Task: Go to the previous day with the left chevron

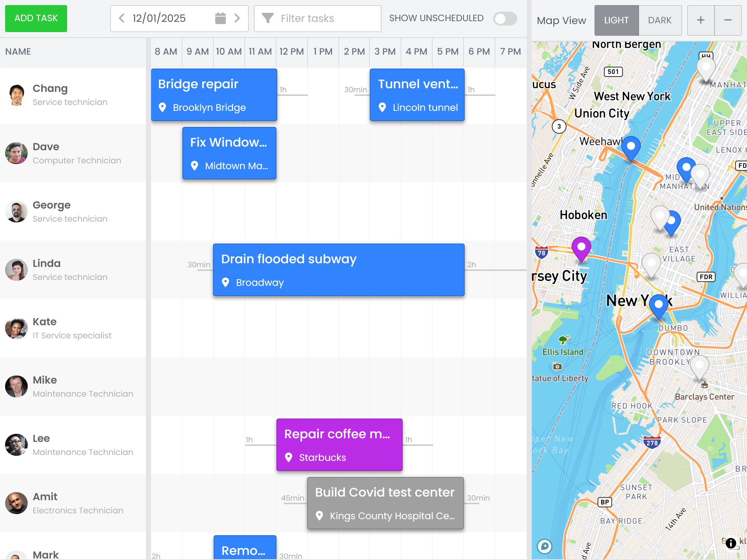Action: pyautogui.click(x=121, y=18)
